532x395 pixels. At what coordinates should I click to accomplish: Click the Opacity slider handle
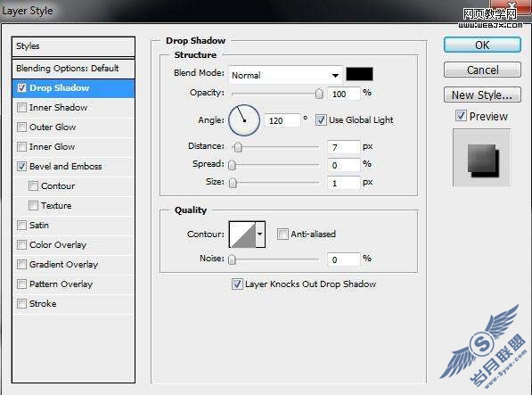pos(319,94)
